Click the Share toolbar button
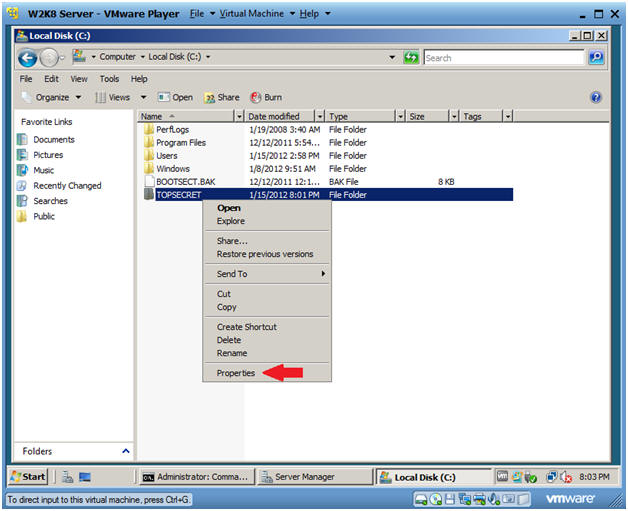The image size is (628, 511). (221, 97)
